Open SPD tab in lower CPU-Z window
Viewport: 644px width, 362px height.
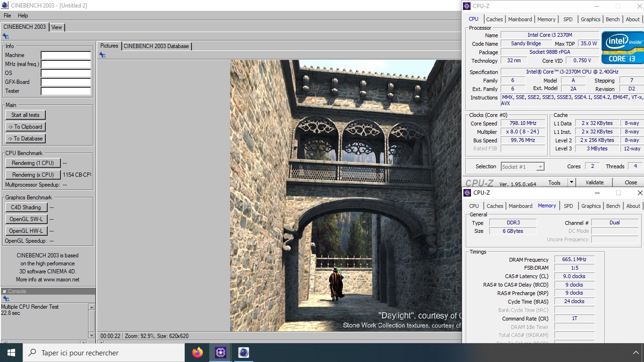point(569,206)
